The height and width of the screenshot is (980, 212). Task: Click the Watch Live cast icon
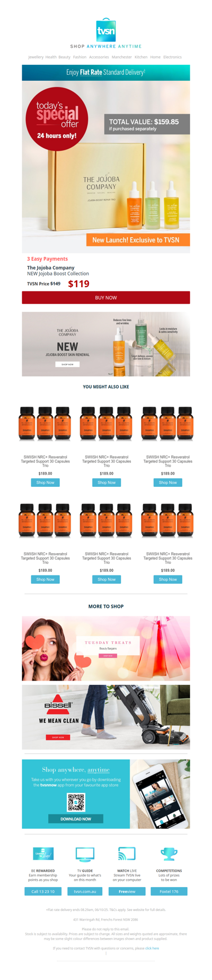(127, 854)
